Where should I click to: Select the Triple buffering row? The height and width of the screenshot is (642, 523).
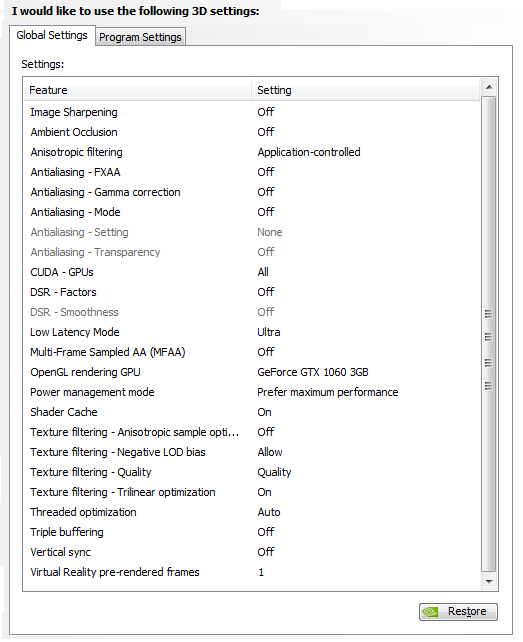point(251,532)
